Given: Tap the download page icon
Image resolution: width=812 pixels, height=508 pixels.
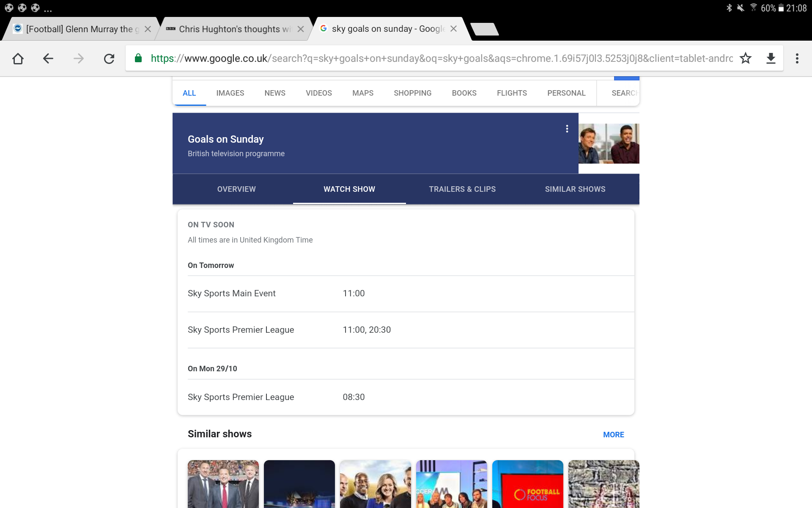Looking at the screenshot, I should click(x=771, y=58).
